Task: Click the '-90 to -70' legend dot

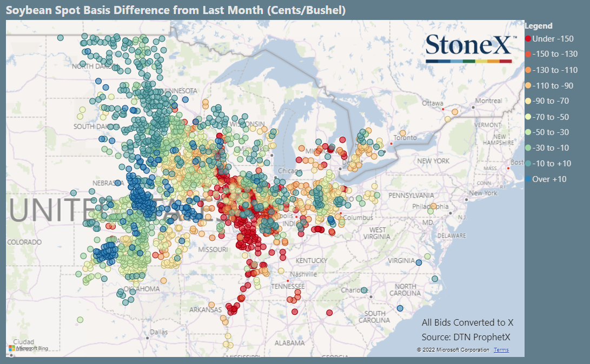Action: 528,100
